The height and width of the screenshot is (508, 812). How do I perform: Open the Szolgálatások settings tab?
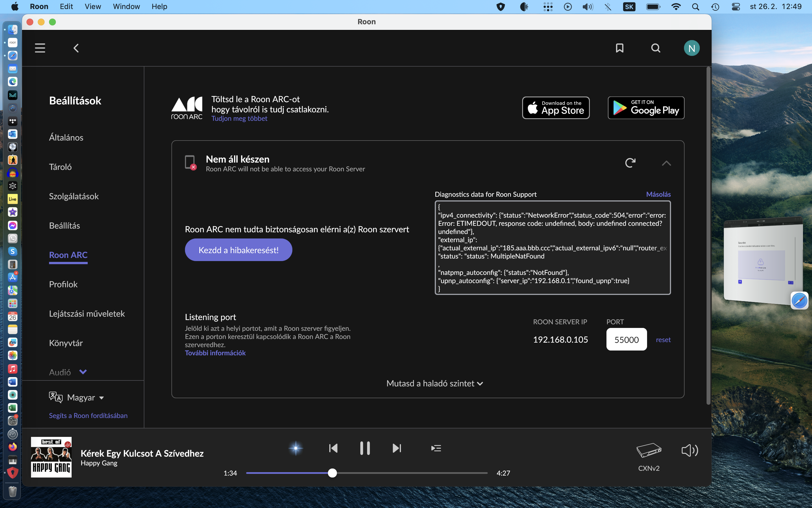pyautogui.click(x=74, y=196)
